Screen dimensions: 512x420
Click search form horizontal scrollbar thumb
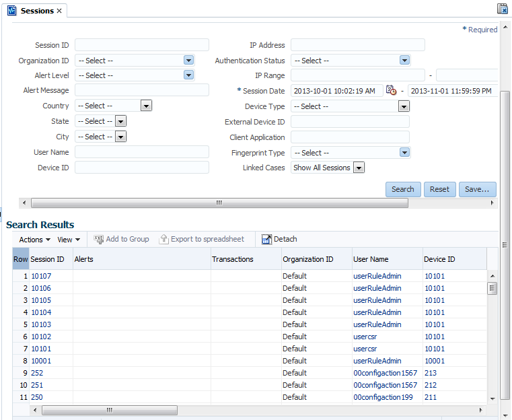pyautogui.click(x=219, y=203)
